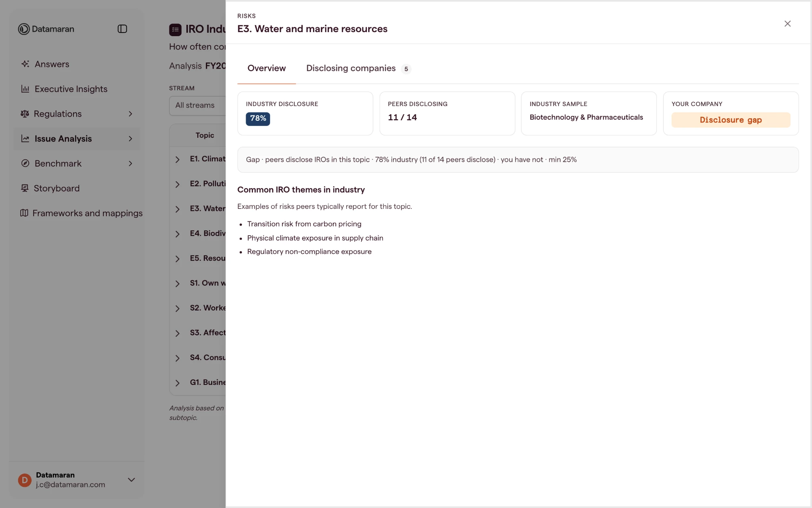
Task: Click the Disclosure gap badge
Action: click(x=731, y=120)
